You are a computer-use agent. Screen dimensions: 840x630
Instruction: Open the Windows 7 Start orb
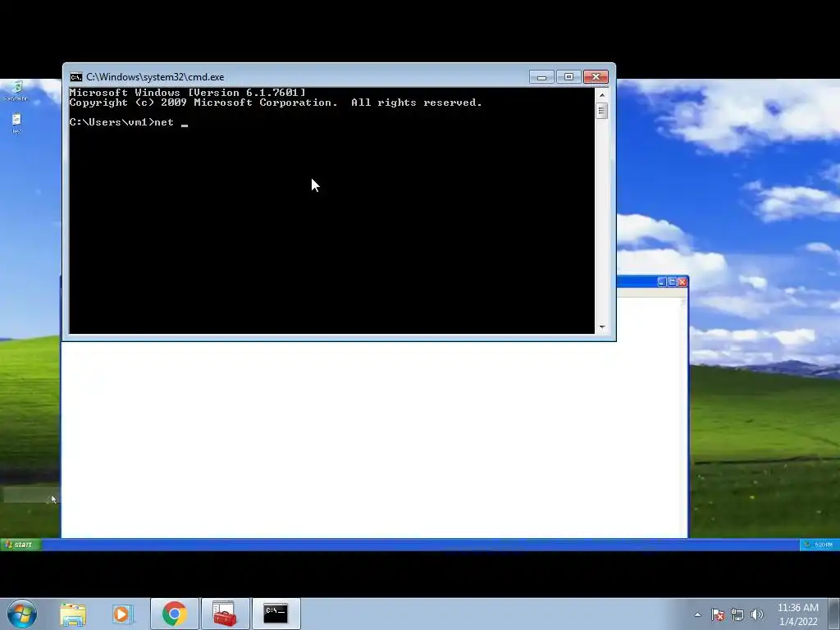point(22,614)
